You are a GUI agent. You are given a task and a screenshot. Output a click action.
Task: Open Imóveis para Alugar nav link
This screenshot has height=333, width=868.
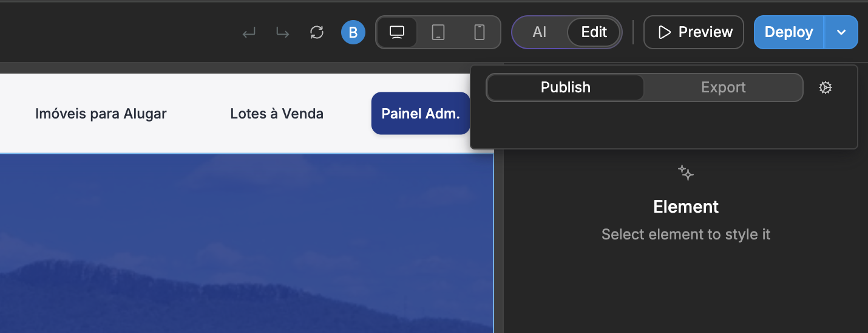pos(101,114)
